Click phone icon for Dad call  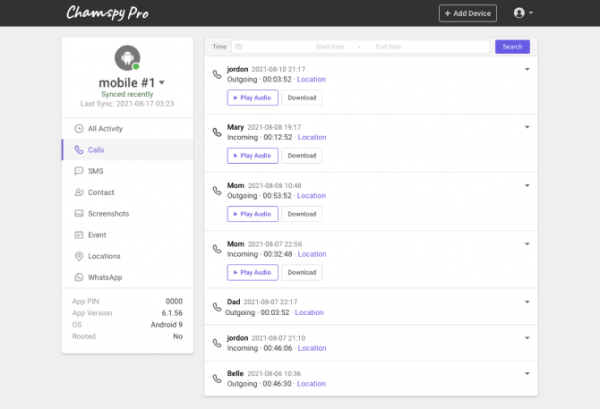[x=217, y=307]
